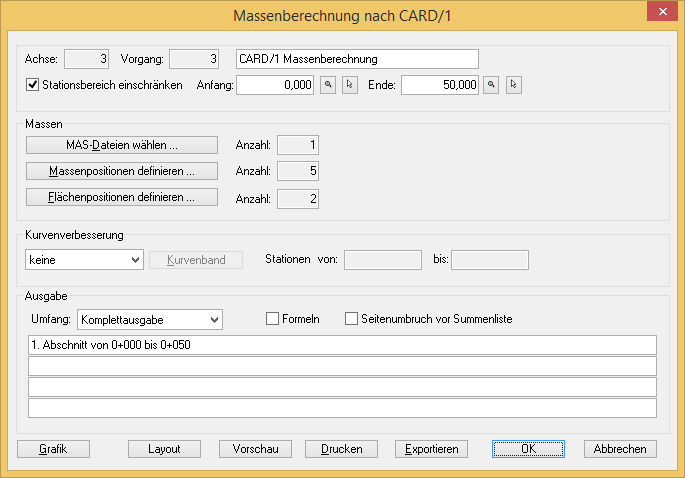This screenshot has width=685, height=478.
Task: Click the Anzahl field showing 1
Action: coord(298,145)
